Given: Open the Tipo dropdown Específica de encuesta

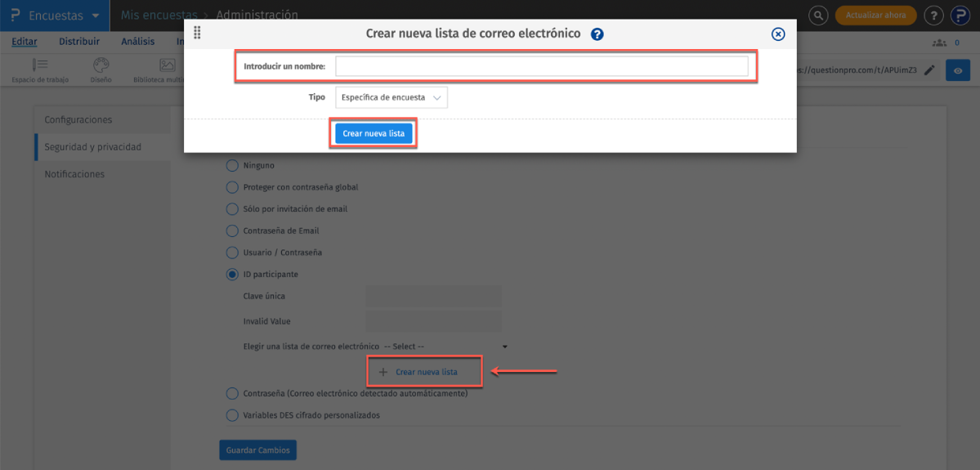Looking at the screenshot, I should pos(392,97).
